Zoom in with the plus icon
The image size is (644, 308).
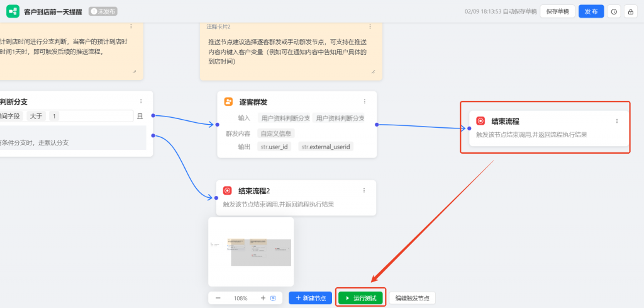(x=263, y=298)
